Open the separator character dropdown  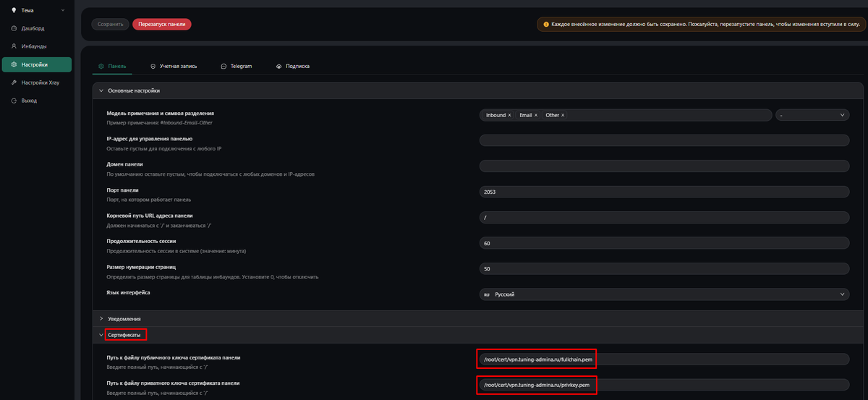[x=812, y=115]
